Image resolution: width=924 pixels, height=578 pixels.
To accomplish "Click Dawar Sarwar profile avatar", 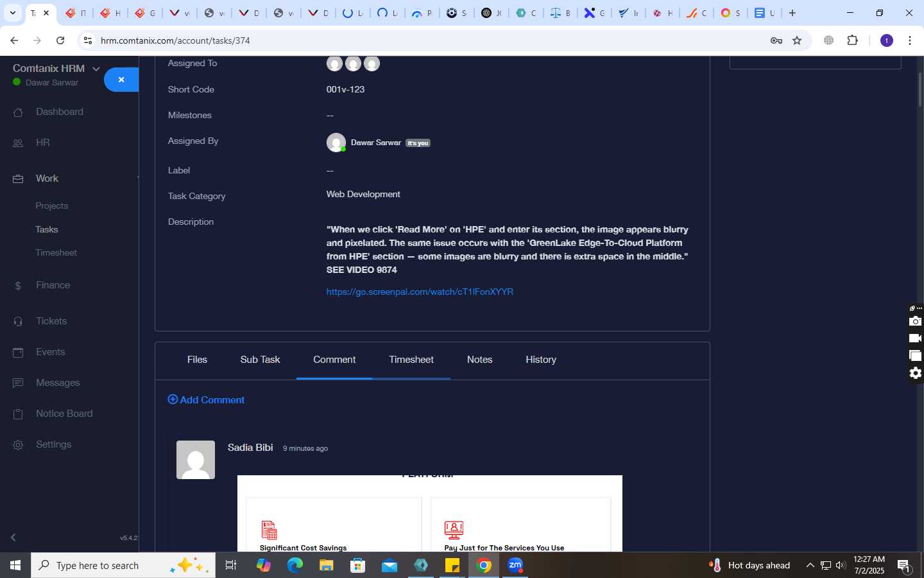I will [x=336, y=143].
